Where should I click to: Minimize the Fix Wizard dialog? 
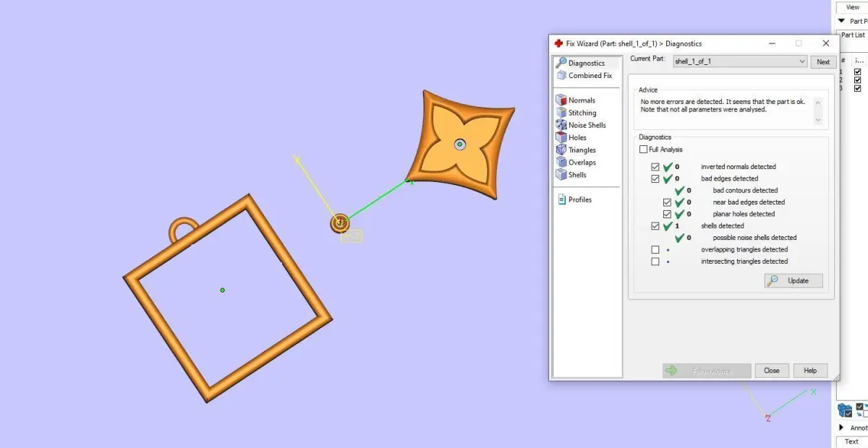tap(771, 43)
